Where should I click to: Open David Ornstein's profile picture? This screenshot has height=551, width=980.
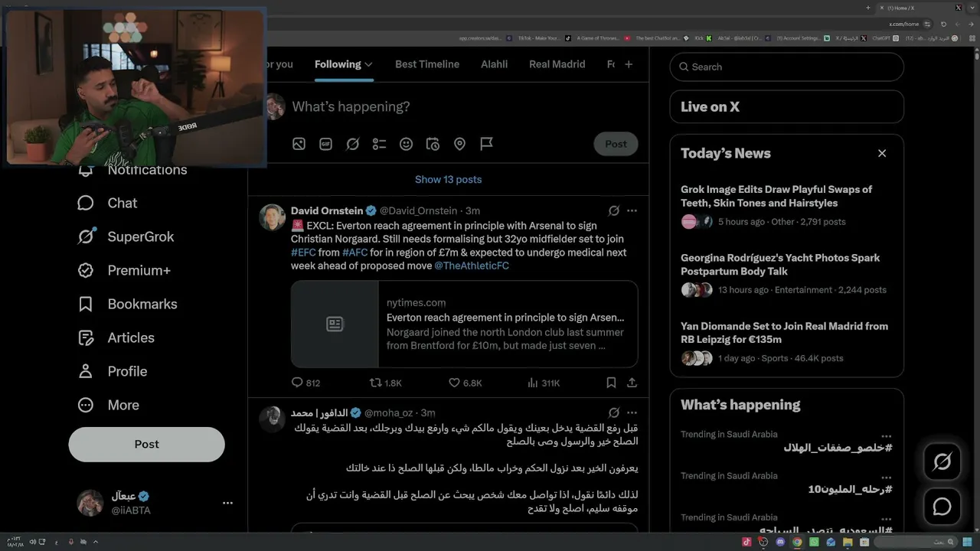[x=272, y=217]
